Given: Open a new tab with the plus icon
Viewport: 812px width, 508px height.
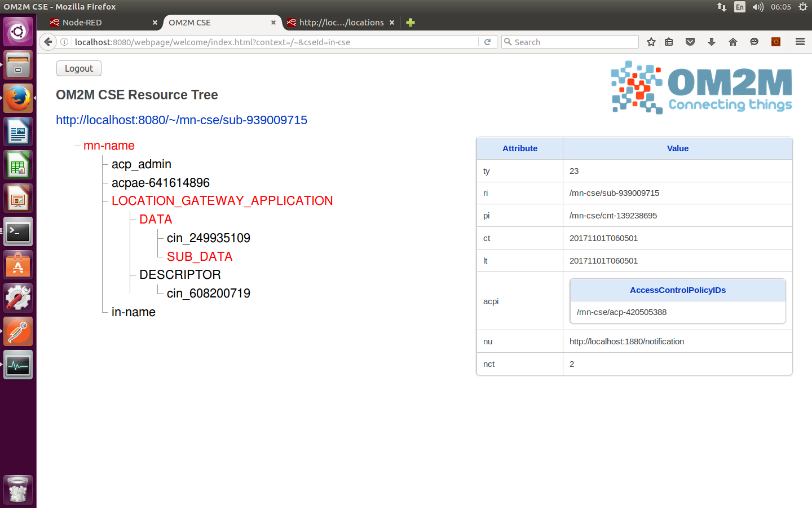Looking at the screenshot, I should (x=411, y=23).
